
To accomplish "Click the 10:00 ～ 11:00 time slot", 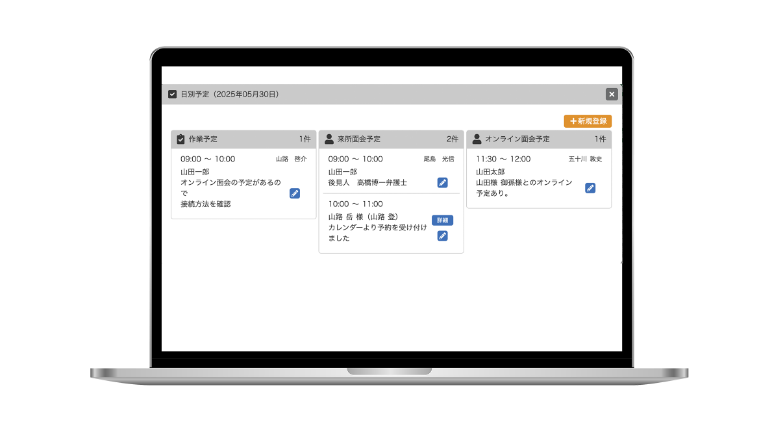I will pyautogui.click(x=355, y=204).
